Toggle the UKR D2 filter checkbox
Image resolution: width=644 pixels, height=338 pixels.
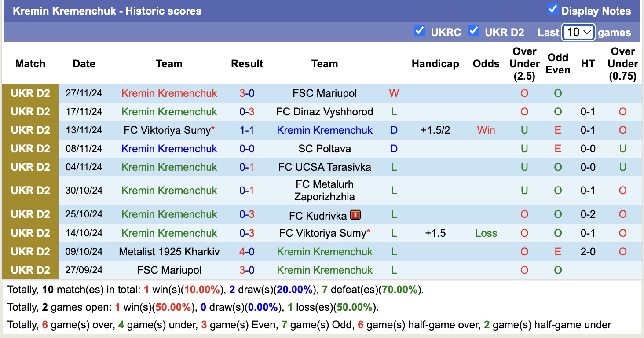coord(474,31)
